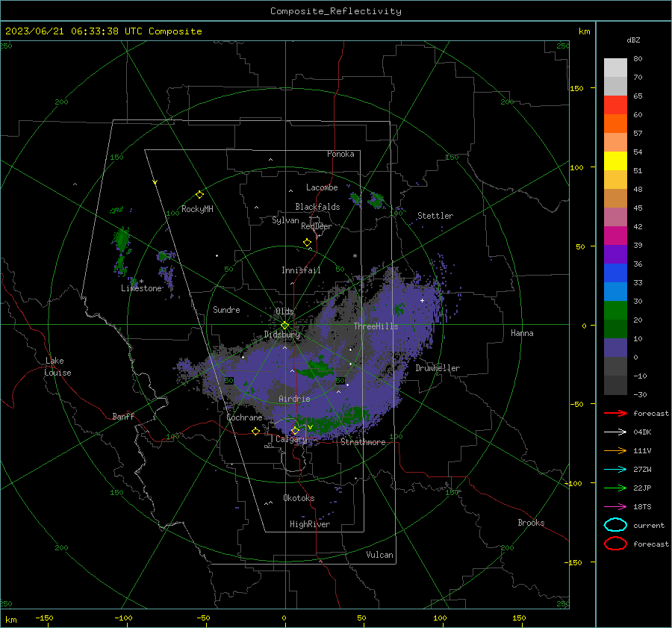Viewport: 672px width, 628px height.
Task: Select the 39 dBZ purple color swatch
Action: pyautogui.click(x=615, y=254)
